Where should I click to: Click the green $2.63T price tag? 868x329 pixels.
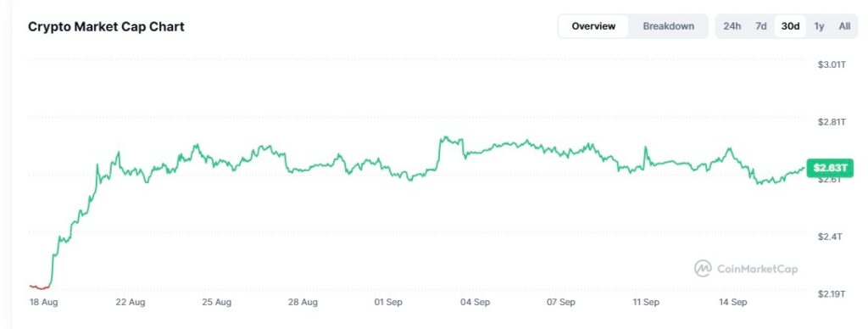click(x=830, y=168)
